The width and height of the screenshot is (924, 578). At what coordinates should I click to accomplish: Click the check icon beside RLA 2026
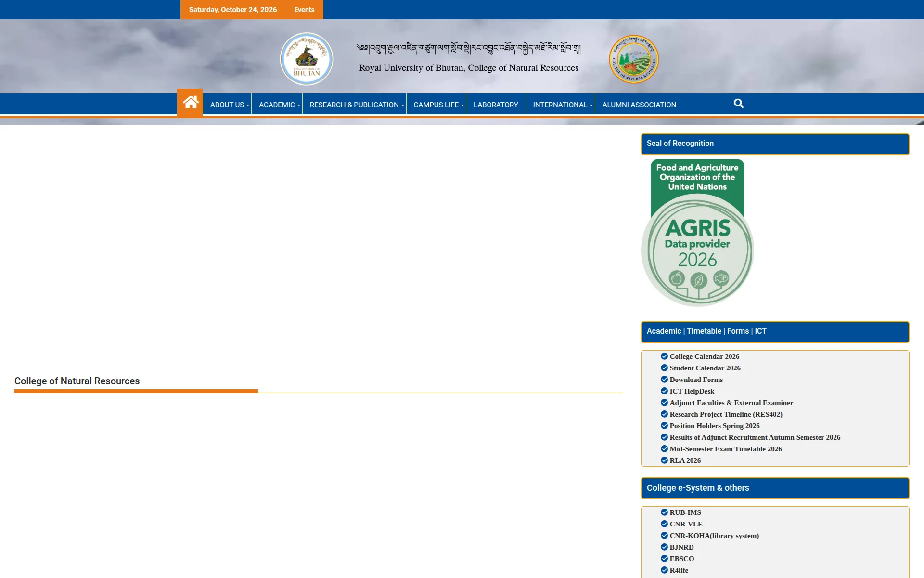pyautogui.click(x=664, y=460)
